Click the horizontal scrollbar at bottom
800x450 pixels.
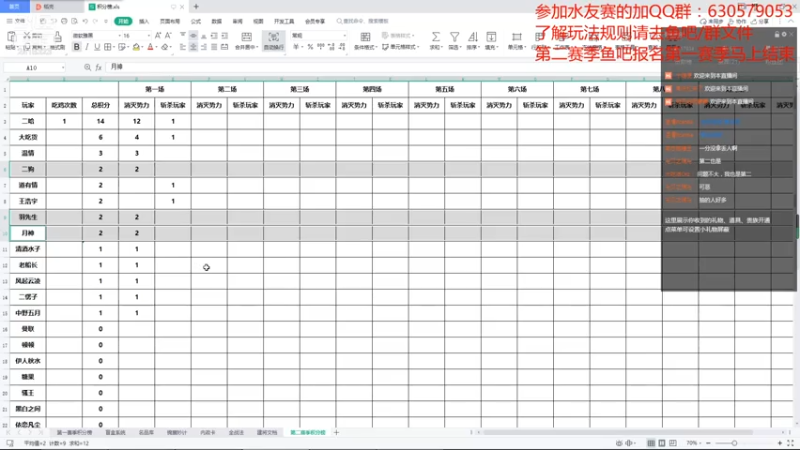click(618, 433)
